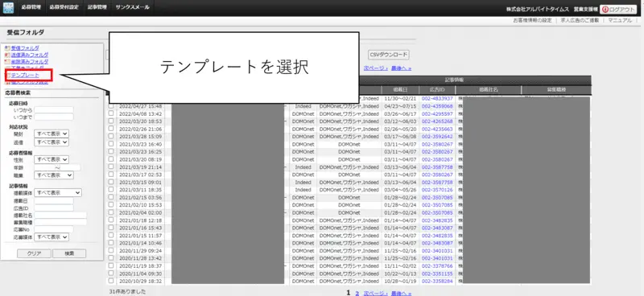Expand the 性別 dropdown in 応募者情報
The height and width of the screenshot is (296, 644).
point(52,159)
